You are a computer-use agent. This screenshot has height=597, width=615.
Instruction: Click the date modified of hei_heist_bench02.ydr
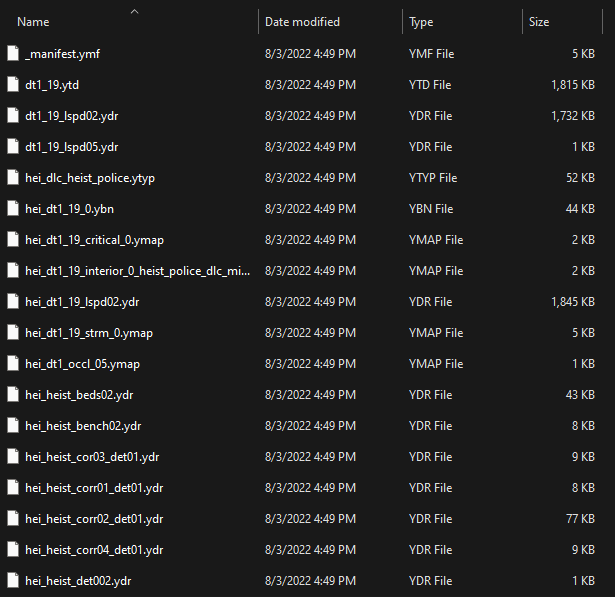click(x=310, y=426)
